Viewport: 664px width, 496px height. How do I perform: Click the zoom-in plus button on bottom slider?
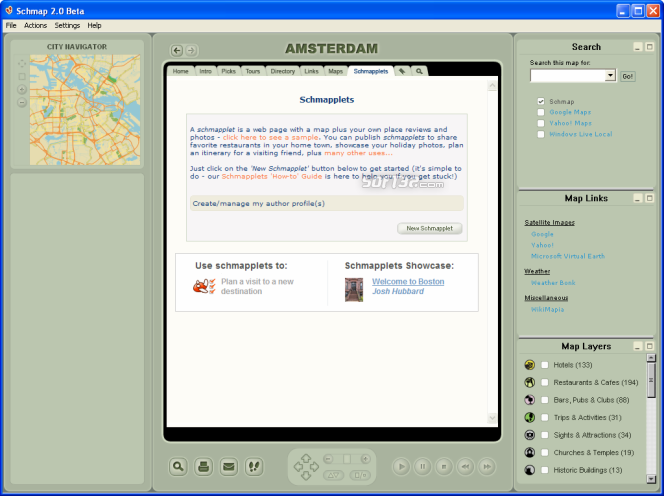pos(365,459)
